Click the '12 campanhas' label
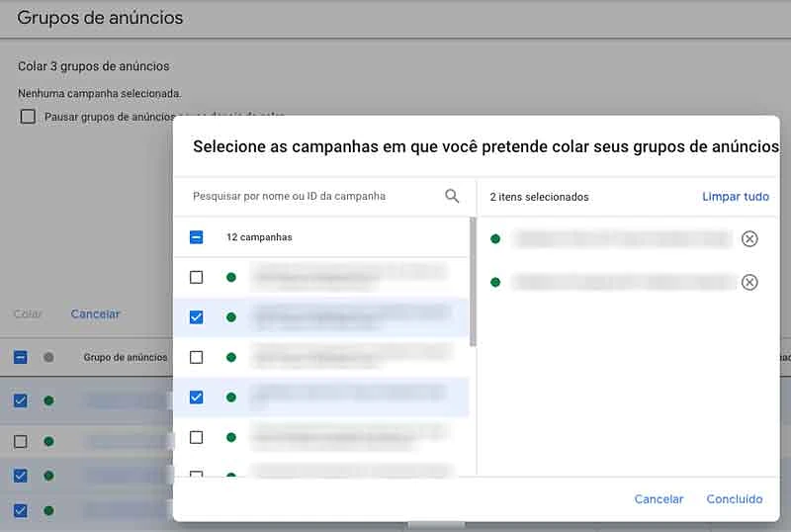The width and height of the screenshot is (791, 532). 259,237
